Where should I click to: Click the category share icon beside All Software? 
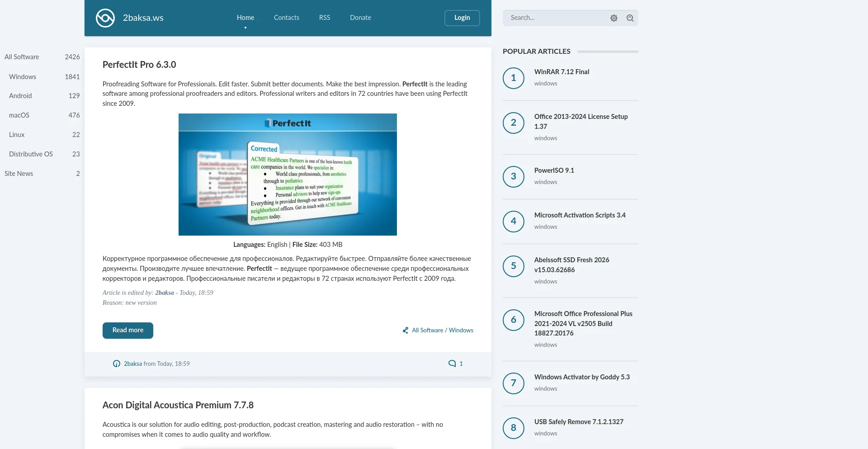[406, 331]
